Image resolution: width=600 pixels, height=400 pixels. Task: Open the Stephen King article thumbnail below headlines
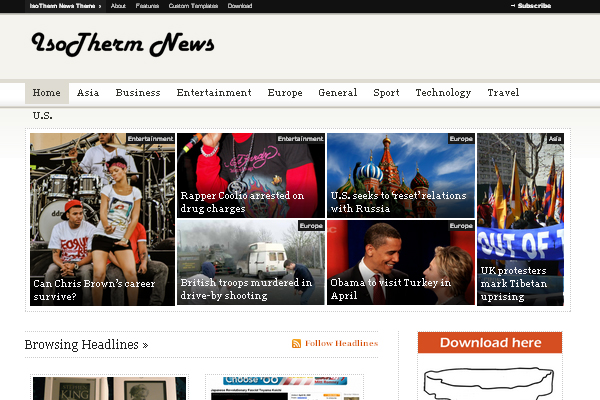point(109,388)
